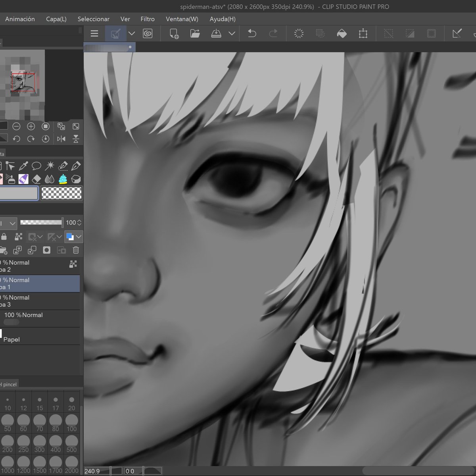
Task: Undo the last action
Action: click(x=252, y=34)
